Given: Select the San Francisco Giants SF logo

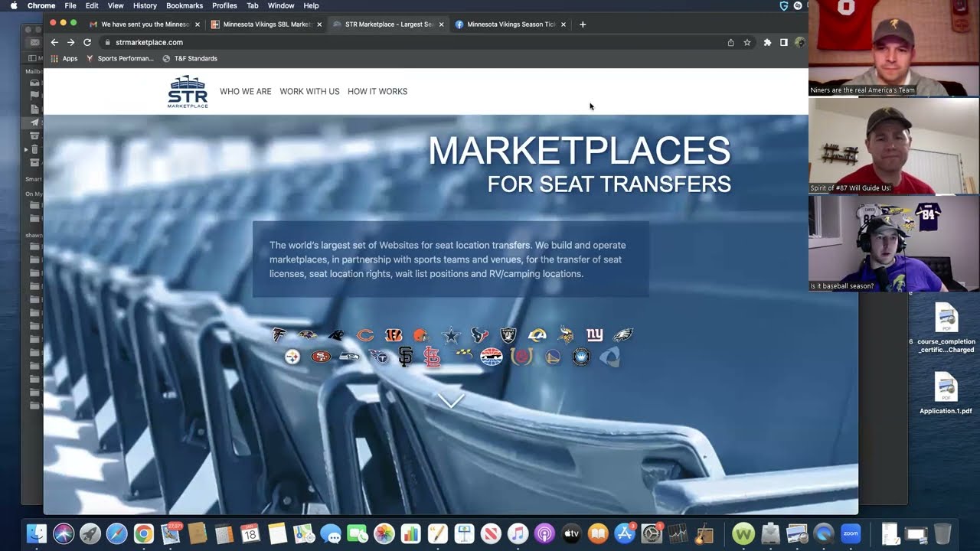Looking at the screenshot, I should click(x=406, y=357).
